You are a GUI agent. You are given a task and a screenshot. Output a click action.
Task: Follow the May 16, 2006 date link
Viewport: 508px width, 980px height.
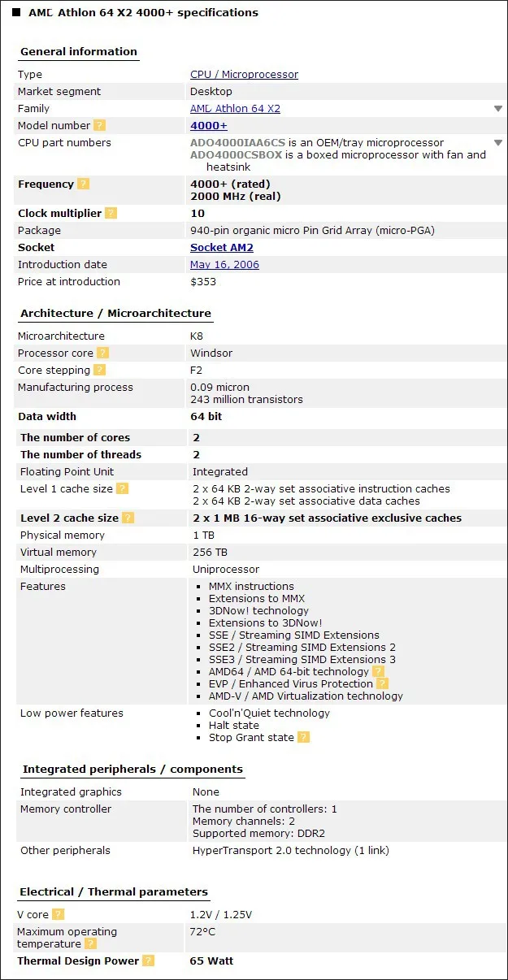point(224,264)
